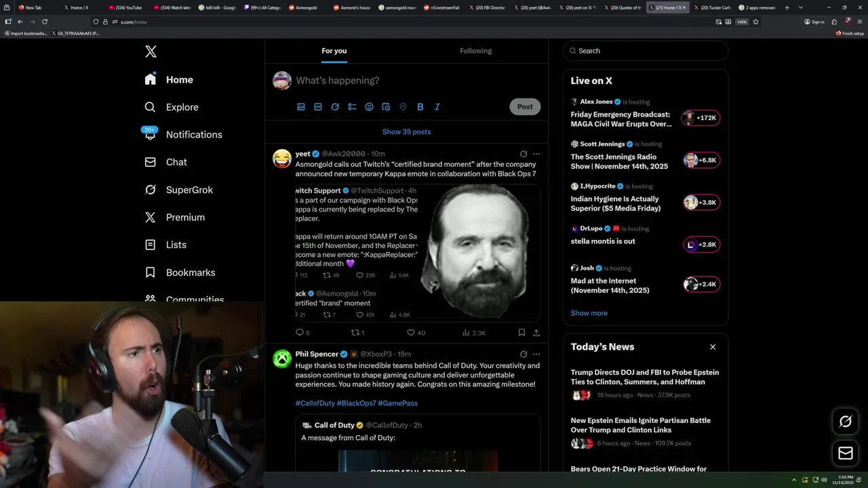The width and height of the screenshot is (868, 488).
Task: Click the Grok enhance icon in composer
Action: [335, 106]
